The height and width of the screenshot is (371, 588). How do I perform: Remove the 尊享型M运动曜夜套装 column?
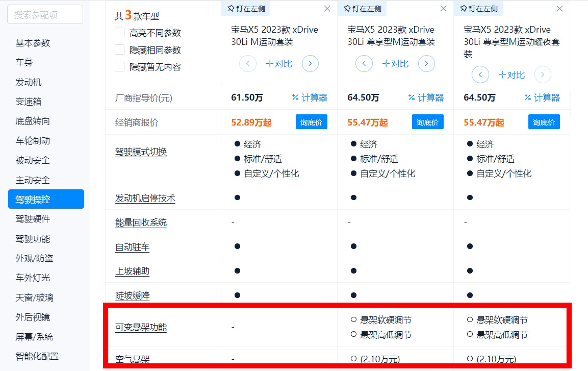(559, 9)
